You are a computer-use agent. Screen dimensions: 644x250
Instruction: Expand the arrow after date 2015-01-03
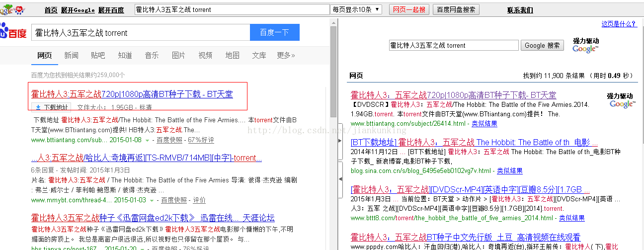tap(152, 200)
